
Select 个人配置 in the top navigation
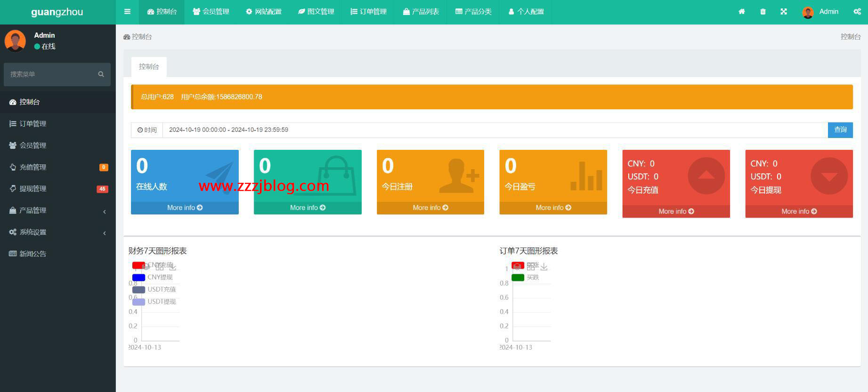pyautogui.click(x=526, y=12)
